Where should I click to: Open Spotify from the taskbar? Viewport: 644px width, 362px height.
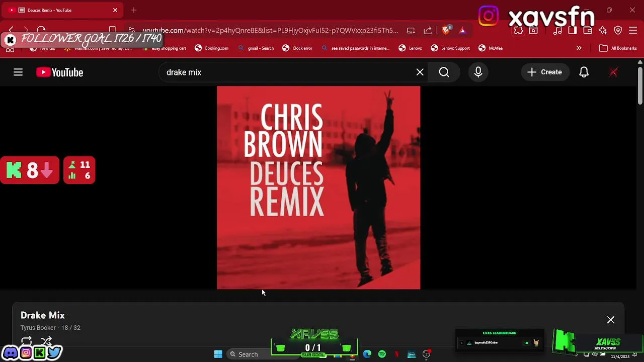coord(382,354)
